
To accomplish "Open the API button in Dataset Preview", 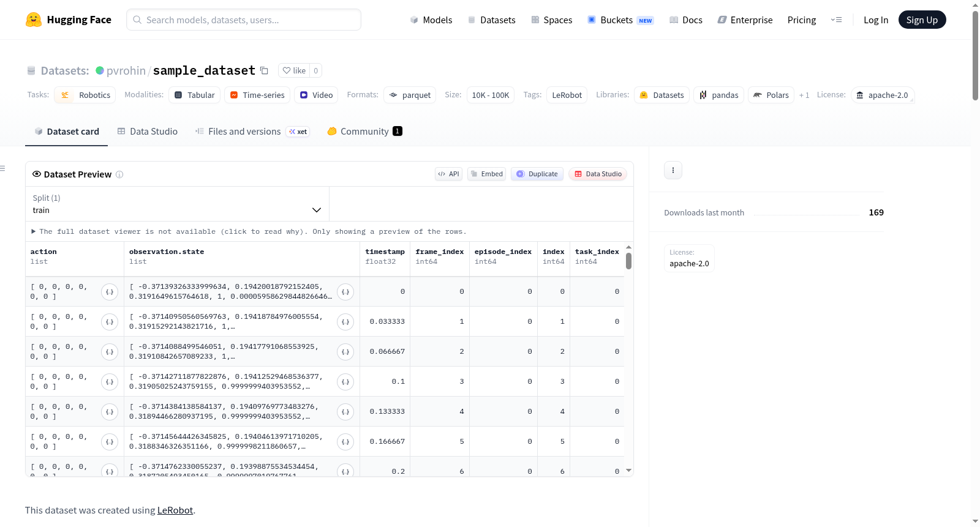I will point(448,174).
